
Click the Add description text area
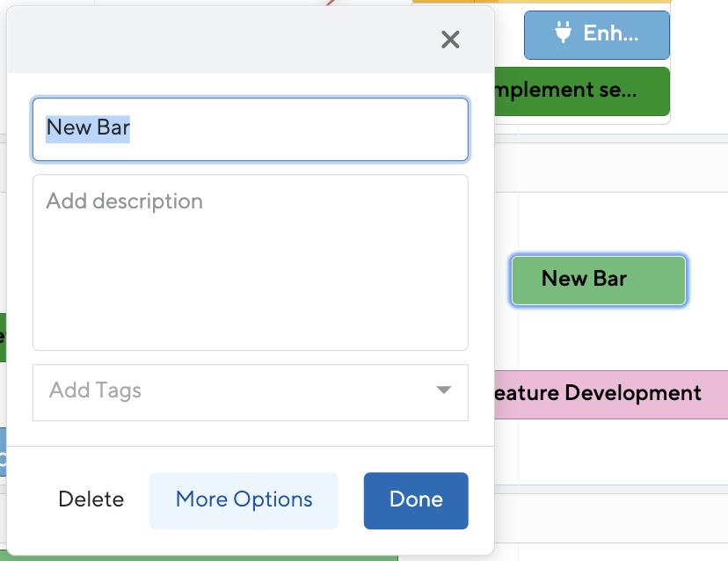click(251, 262)
